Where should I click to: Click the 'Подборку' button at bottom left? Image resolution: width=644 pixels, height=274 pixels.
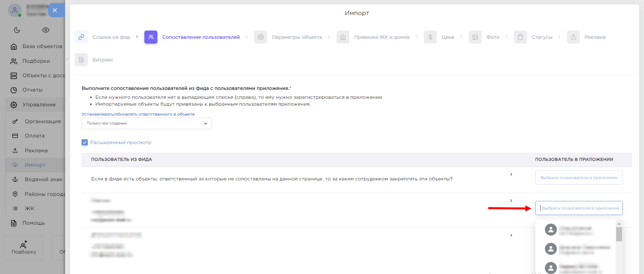tap(24, 248)
